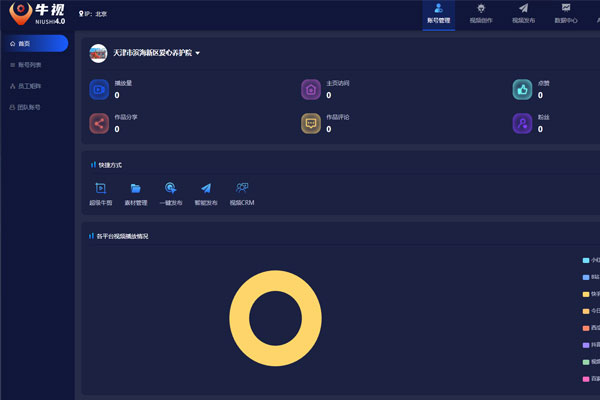Switch to the 账号管理 top tab
Viewport: 600px width, 400px height.
438,13
